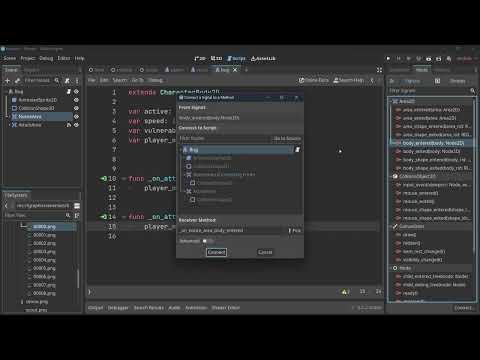Click the script icon beside root node
The image size is (480, 360).
pyautogui.click(x=69, y=91)
